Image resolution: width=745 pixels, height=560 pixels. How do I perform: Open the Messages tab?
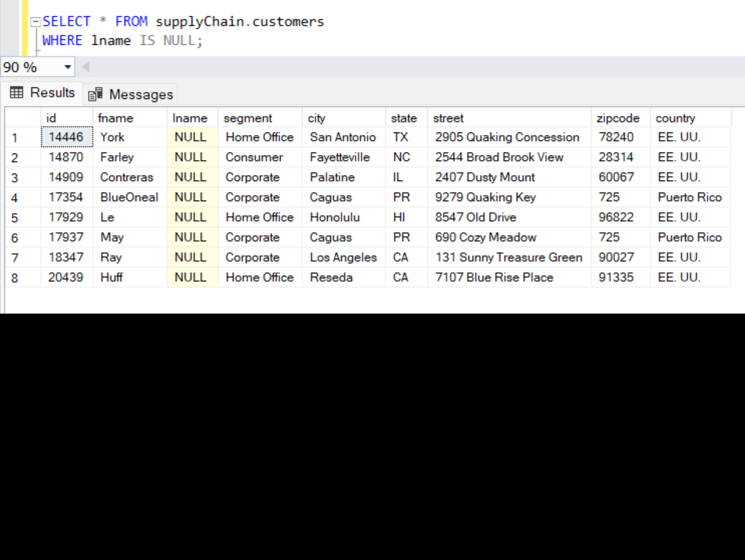pos(131,95)
